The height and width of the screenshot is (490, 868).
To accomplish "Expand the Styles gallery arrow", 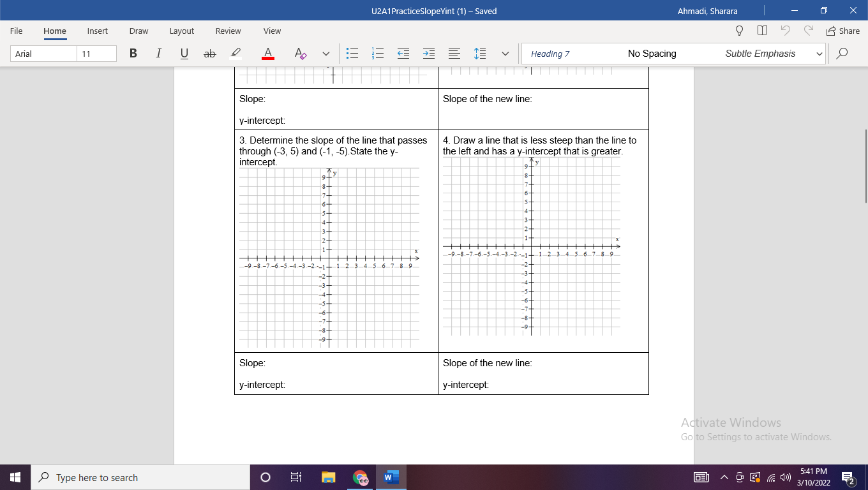I will point(819,54).
